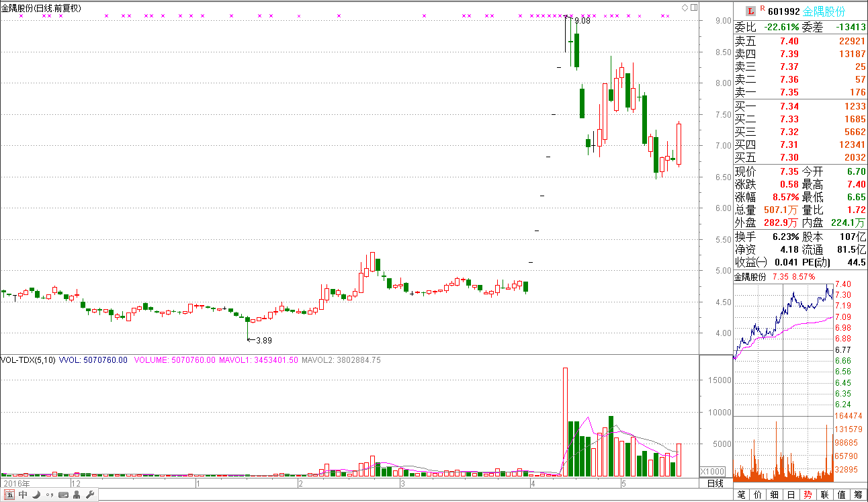
Task: Click the intraday mini chart header 金隅股份 7.35 8.57%
Action: pos(775,276)
